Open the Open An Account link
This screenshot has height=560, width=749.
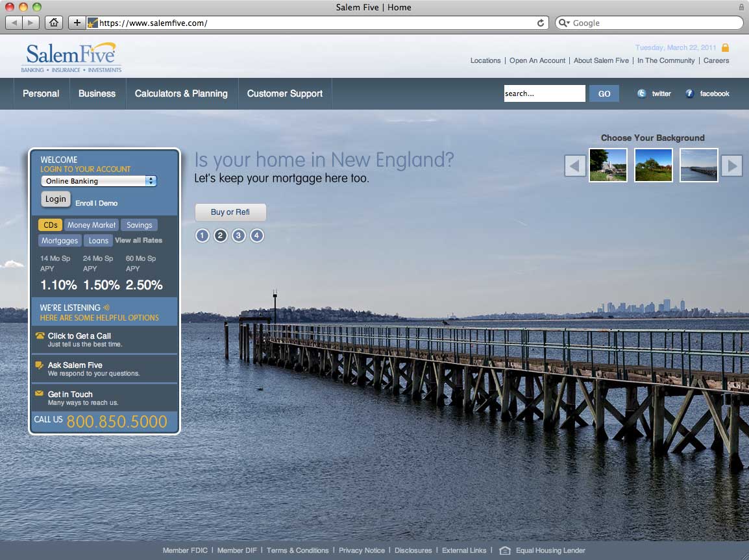tap(537, 60)
